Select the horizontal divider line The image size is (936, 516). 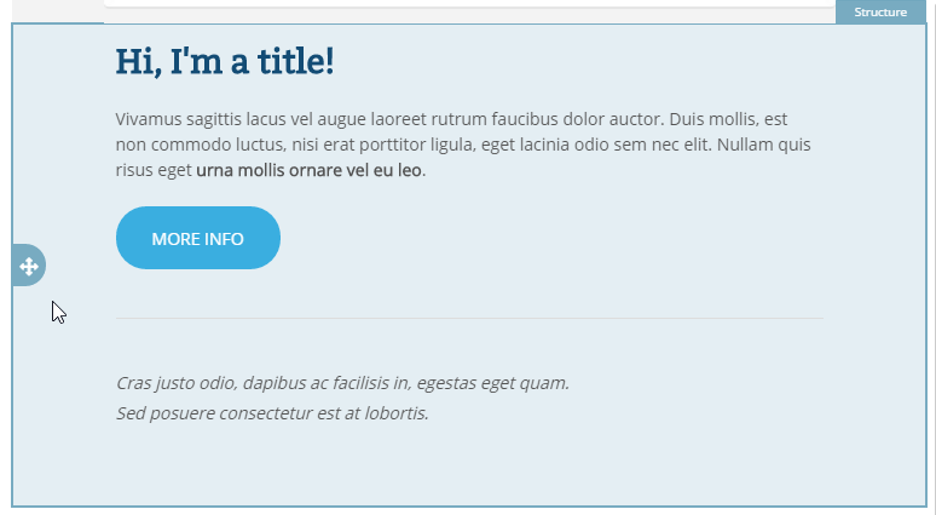469,318
